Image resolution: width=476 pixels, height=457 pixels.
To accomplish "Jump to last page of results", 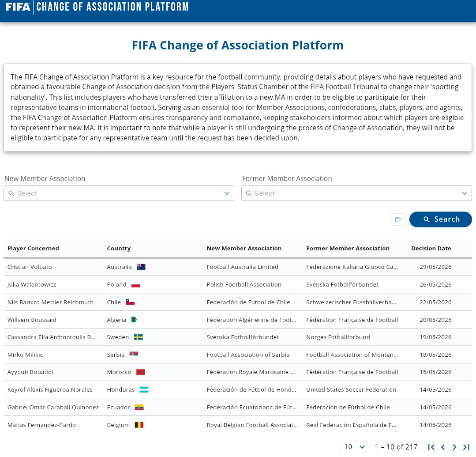I will (x=466, y=447).
